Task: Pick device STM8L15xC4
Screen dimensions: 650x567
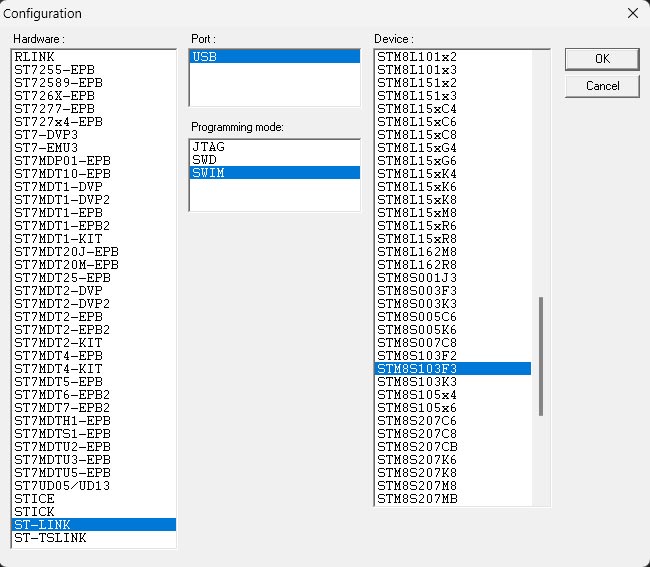Action: click(x=453, y=109)
